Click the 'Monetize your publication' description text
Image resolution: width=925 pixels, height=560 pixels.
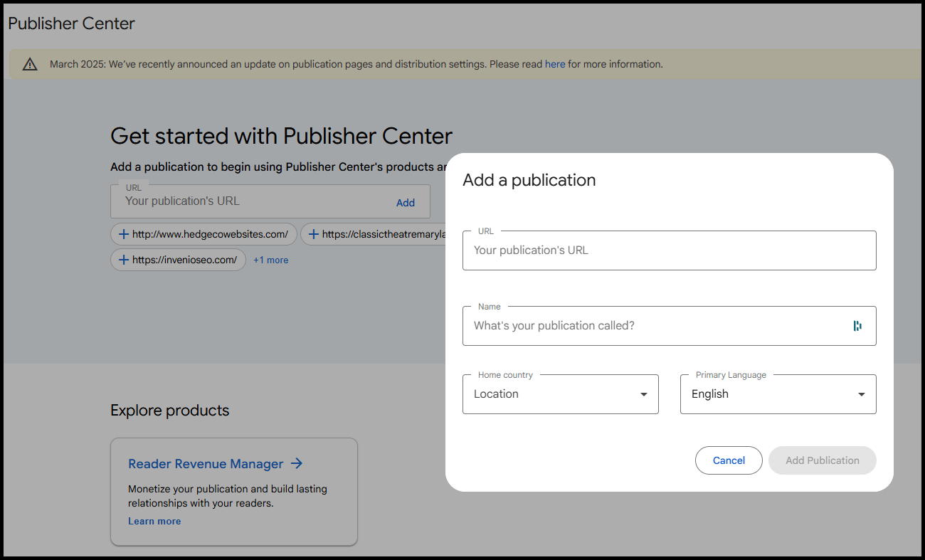click(228, 496)
